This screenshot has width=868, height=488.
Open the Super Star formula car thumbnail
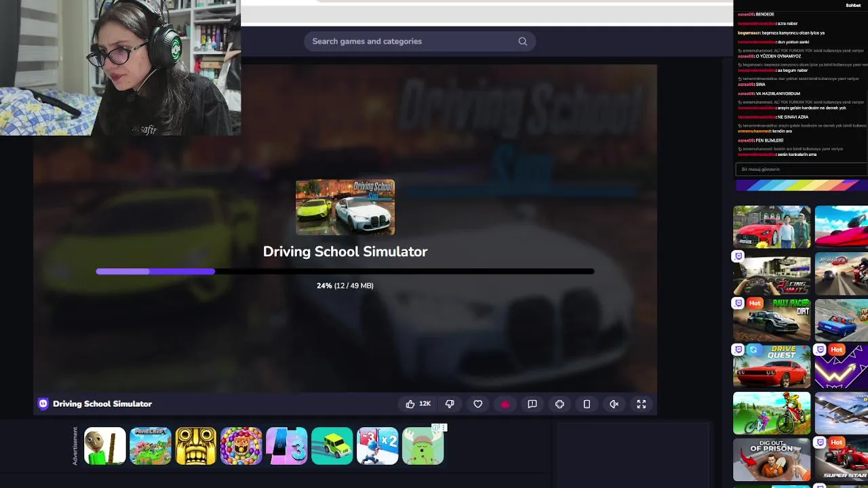click(842, 460)
